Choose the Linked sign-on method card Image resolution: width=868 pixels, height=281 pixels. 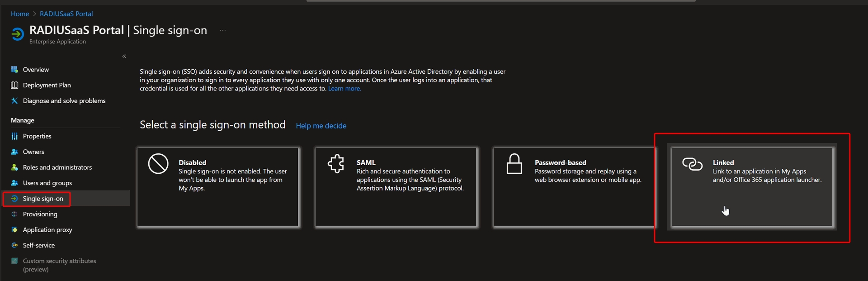[x=751, y=186]
